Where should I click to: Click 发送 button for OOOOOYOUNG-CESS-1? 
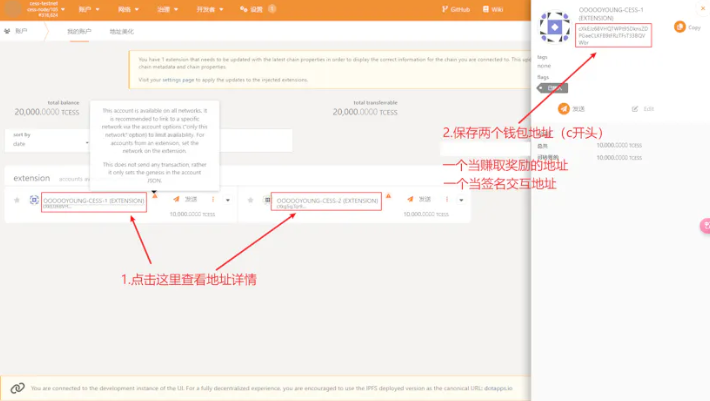185,199
